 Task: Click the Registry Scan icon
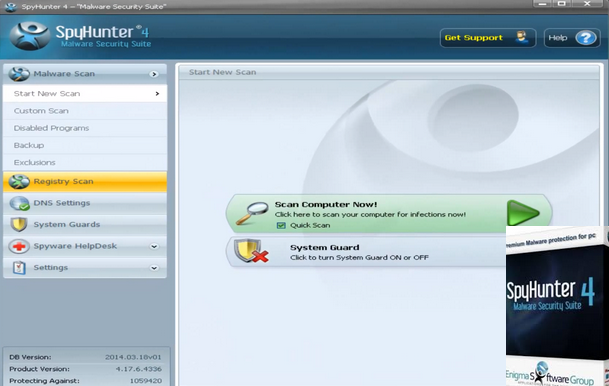19,181
